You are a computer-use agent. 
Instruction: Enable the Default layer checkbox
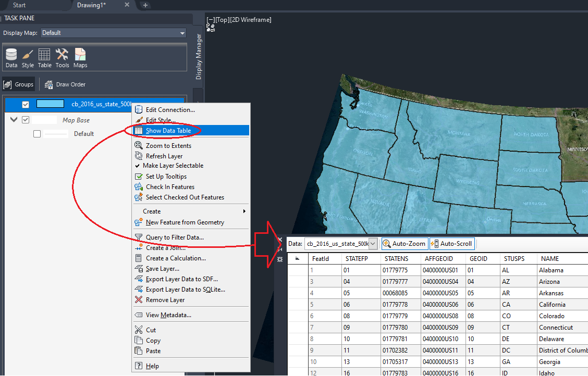[36, 133]
